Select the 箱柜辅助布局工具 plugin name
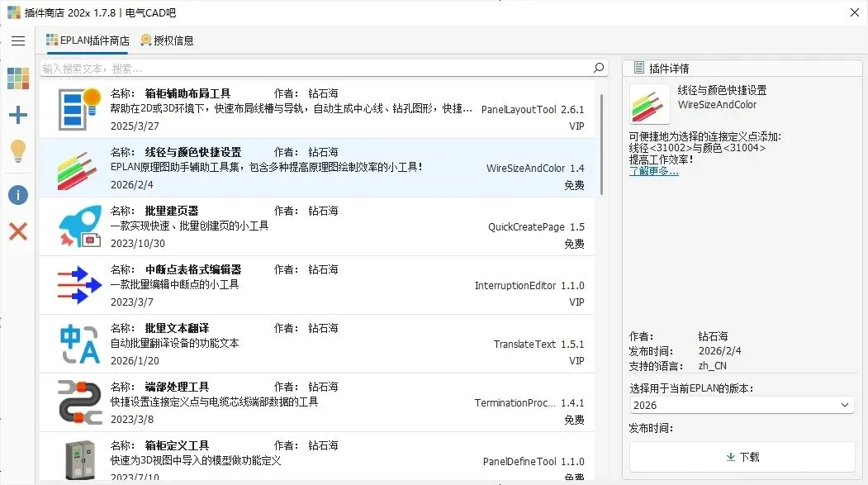Viewport: 868px width, 485px height. (187, 93)
